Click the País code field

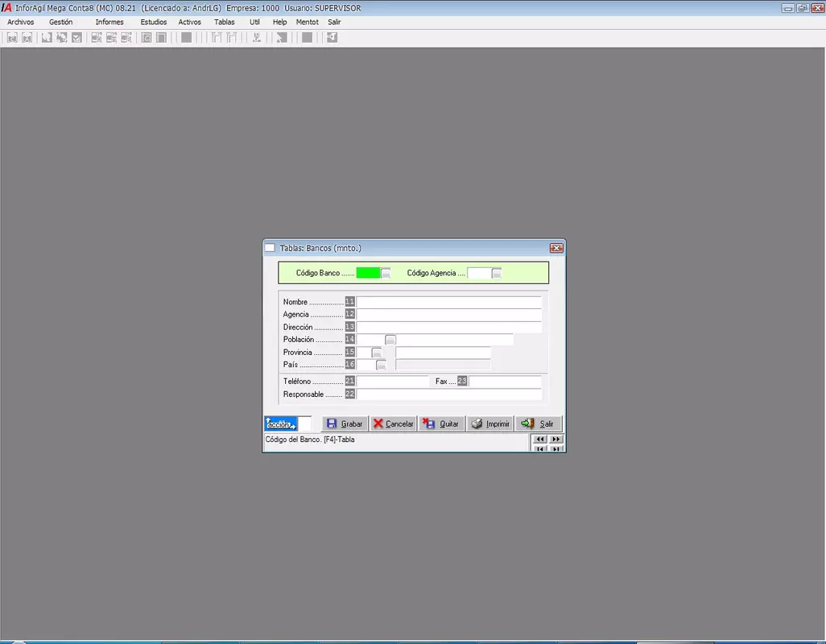point(366,365)
